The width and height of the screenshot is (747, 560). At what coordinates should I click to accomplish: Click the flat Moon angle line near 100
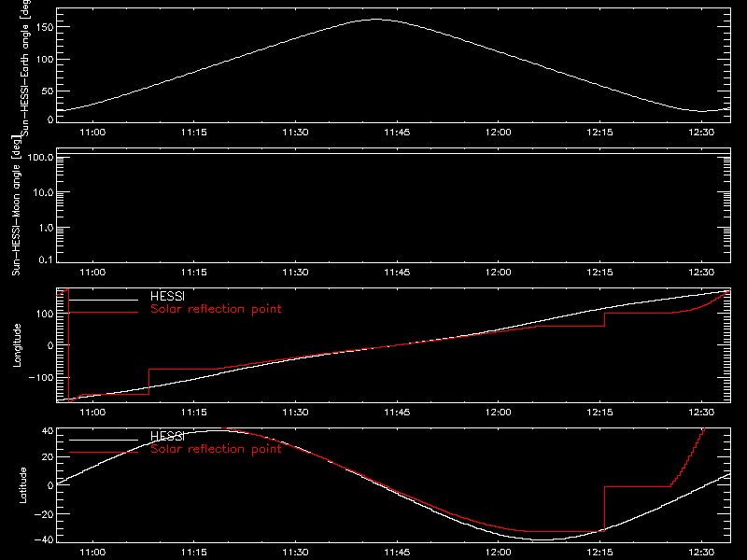pyautogui.click(x=393, y=154)
